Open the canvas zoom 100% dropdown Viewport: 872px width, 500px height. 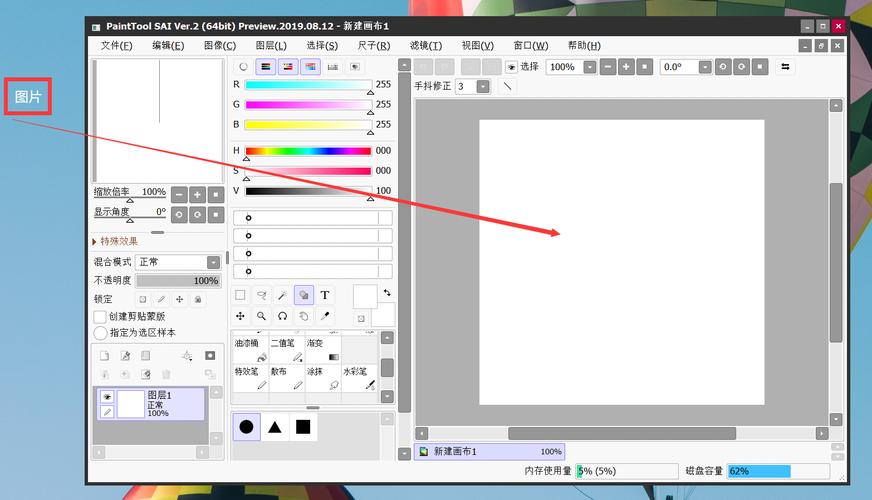(589, 67)
